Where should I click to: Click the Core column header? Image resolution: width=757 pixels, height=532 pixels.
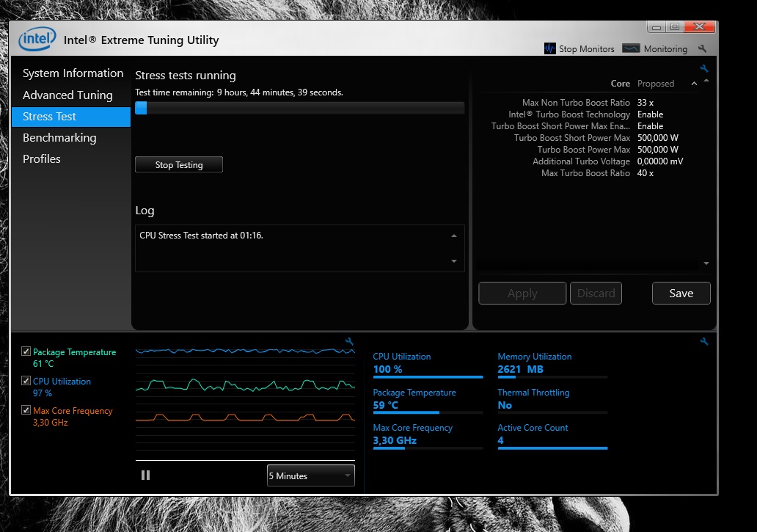click(x=621, y=84)
